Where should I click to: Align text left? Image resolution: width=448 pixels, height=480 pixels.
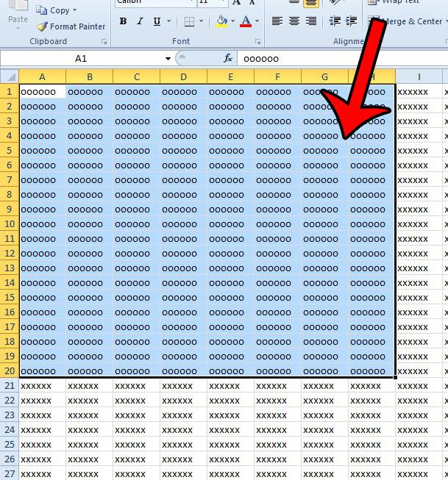[277, 21]
